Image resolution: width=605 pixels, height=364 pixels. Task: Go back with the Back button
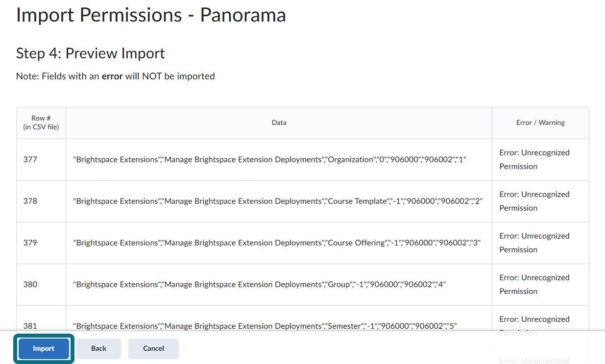98,348
